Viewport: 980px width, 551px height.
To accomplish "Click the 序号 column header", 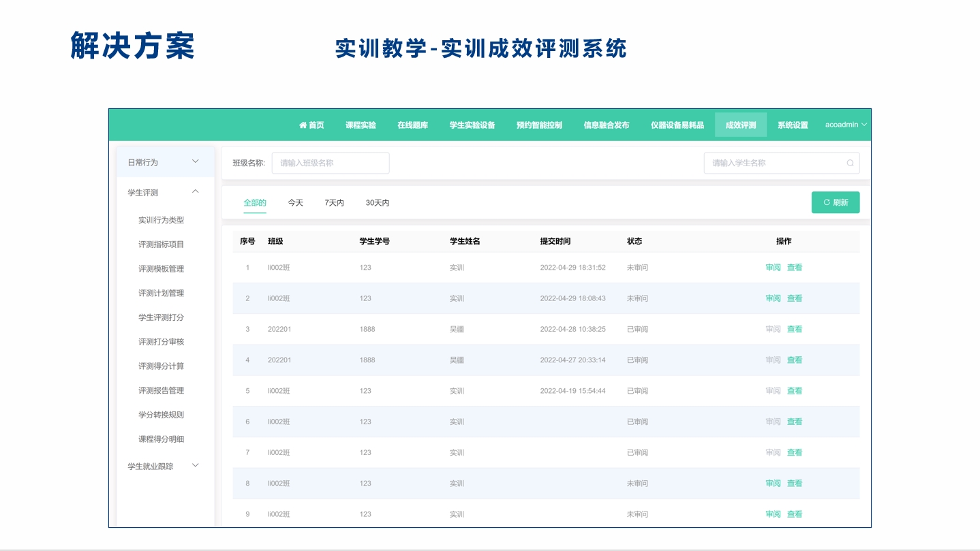I will coord(247,241).
